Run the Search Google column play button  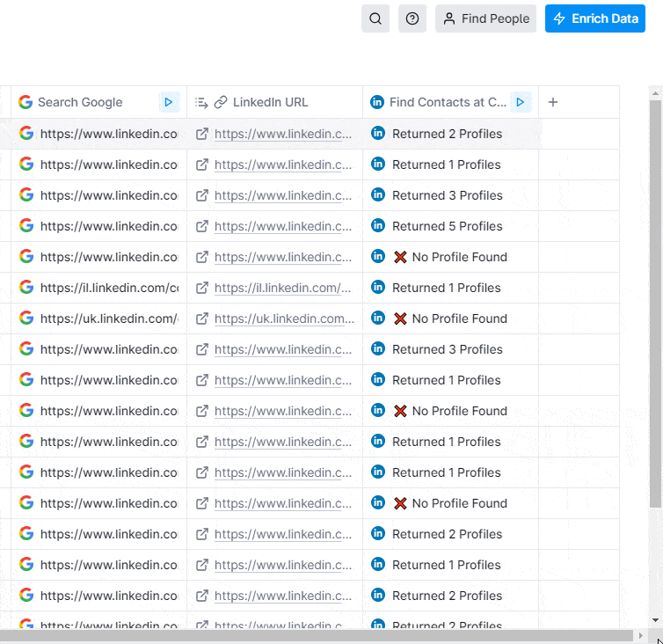[x=169, y=102]
